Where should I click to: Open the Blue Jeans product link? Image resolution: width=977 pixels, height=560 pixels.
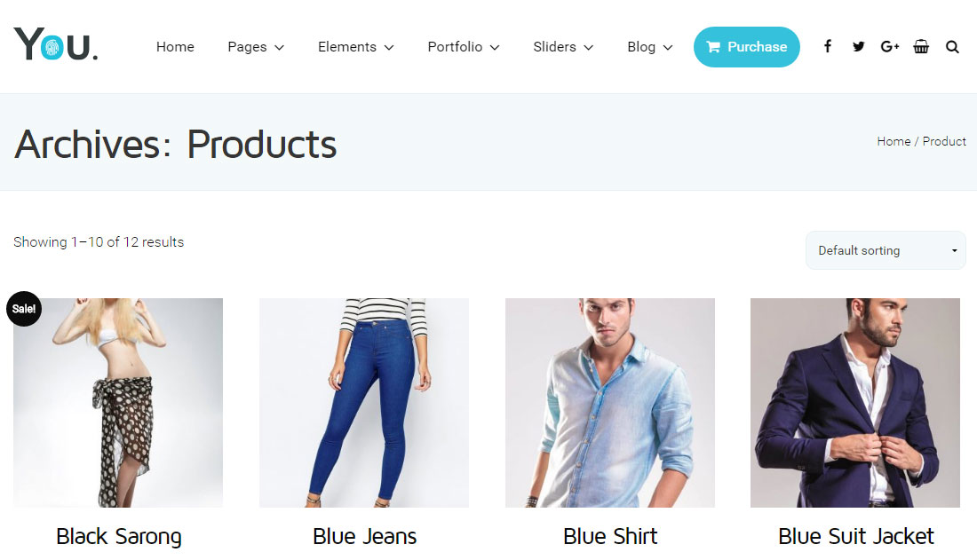click(364, 536)
